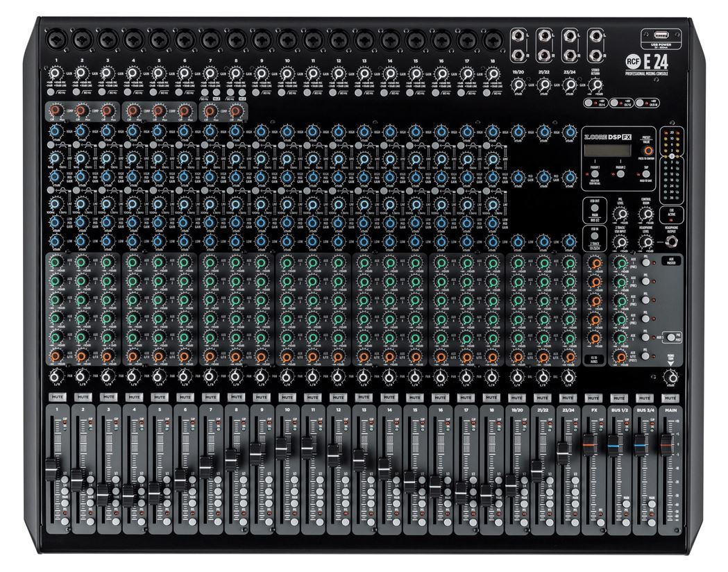Click the HEADPHONE OUTPUT jack
Screen dimensions: 728x572
pyautogui.click(x=671, y=241)
